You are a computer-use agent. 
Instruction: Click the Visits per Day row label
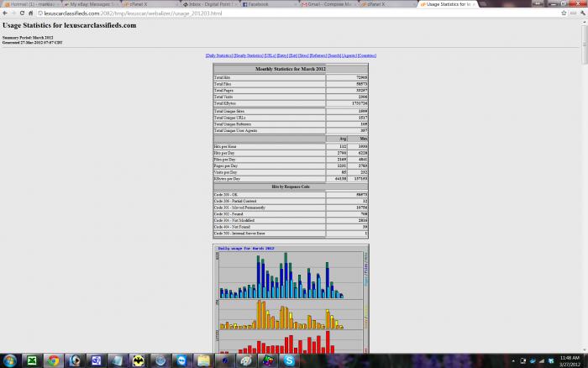(x=225, y=172)
